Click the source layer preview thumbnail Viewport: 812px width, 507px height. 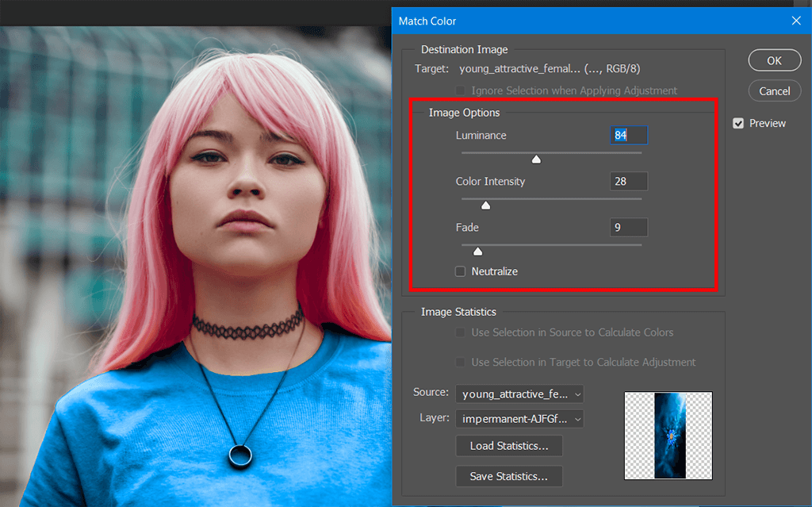tap(668, 436)
